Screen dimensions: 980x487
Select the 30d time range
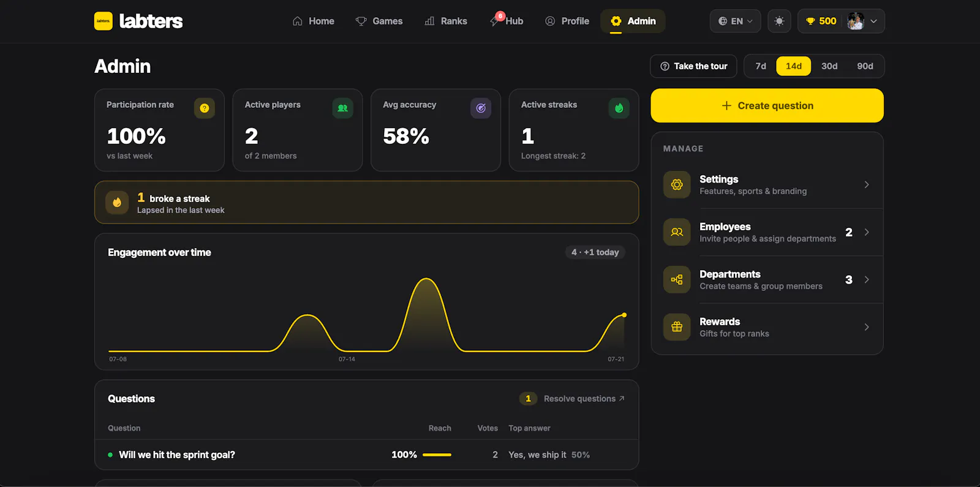[829, 66]
